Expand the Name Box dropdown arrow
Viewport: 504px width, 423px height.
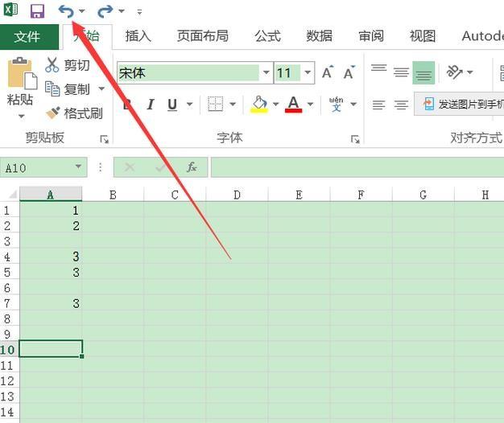(78, 167)
